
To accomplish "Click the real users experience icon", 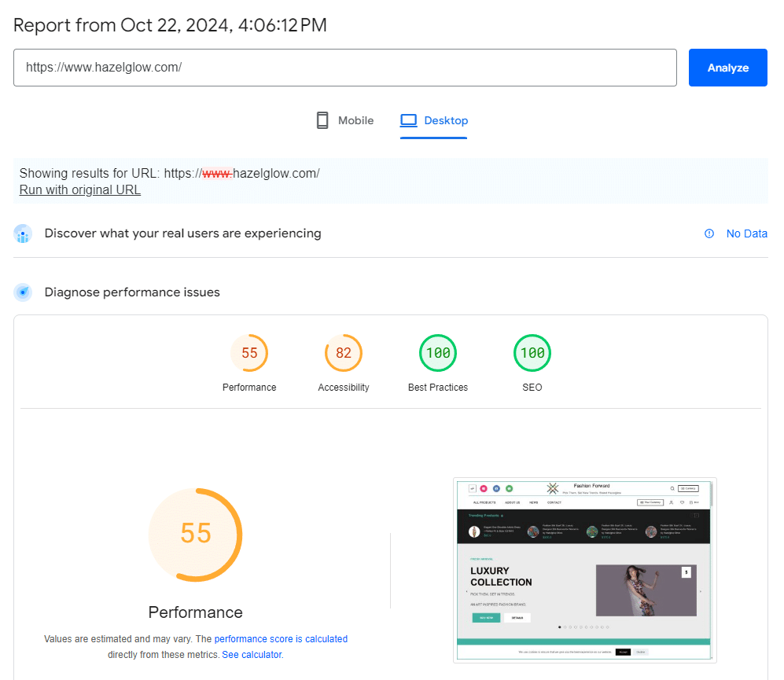I will click(24, 233).
